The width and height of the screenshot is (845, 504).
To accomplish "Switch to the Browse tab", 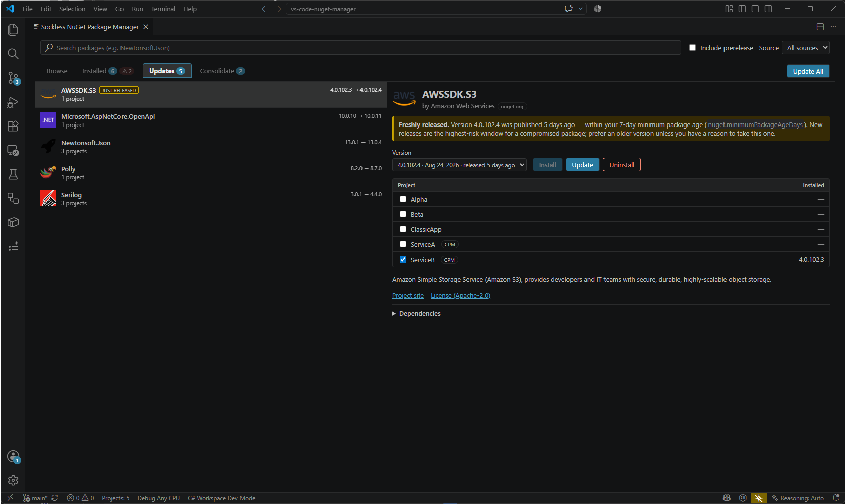I will pos(57,71).
